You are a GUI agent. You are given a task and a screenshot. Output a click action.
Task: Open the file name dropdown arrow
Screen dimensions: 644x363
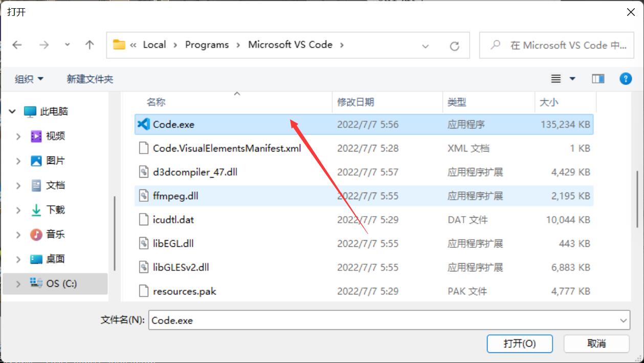click(624, 321)
